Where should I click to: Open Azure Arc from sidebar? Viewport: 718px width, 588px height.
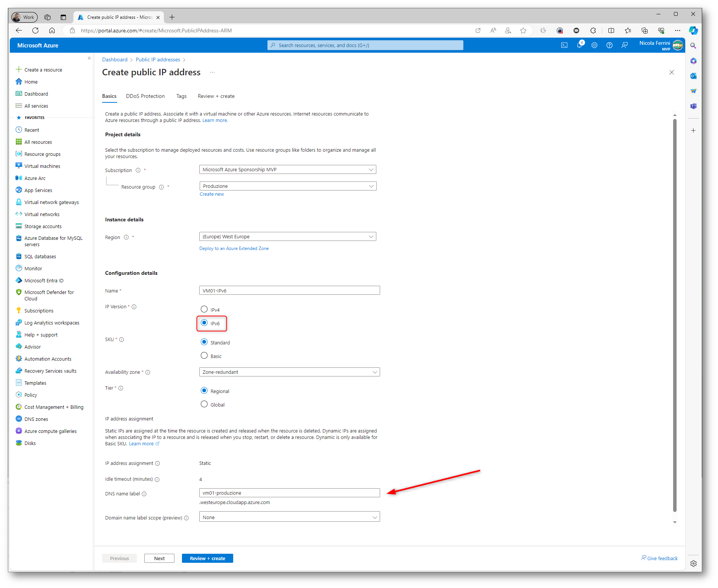tap(35, 178)
